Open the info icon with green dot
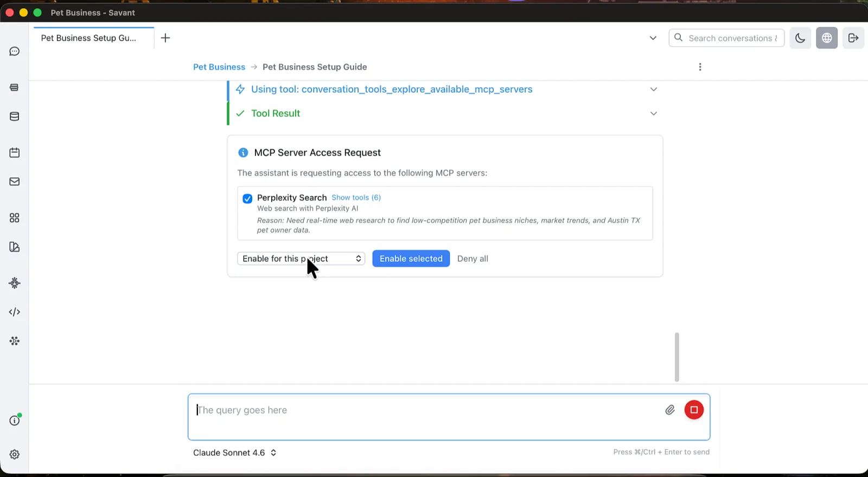This screenshot has width=868, height=477. tap(15, 420)
